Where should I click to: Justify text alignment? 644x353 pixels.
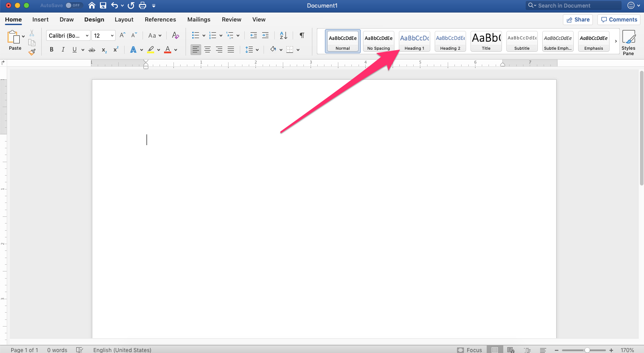pos(231,50)
